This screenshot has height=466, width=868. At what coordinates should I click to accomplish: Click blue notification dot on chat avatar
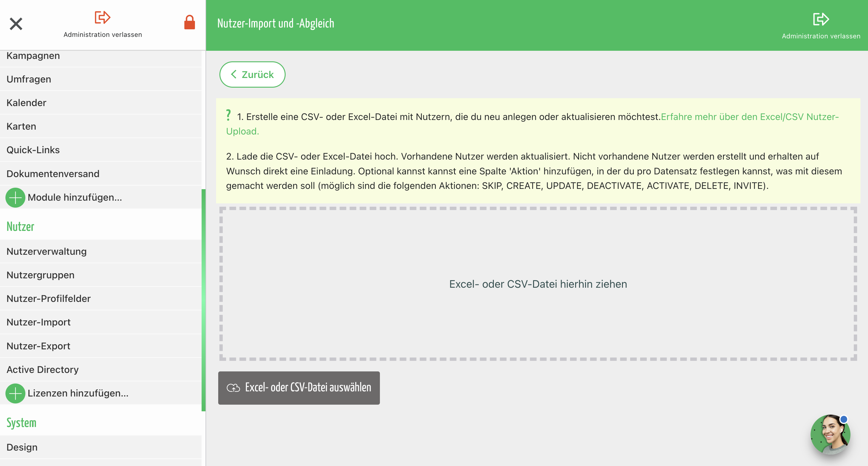tap(844, 419)
